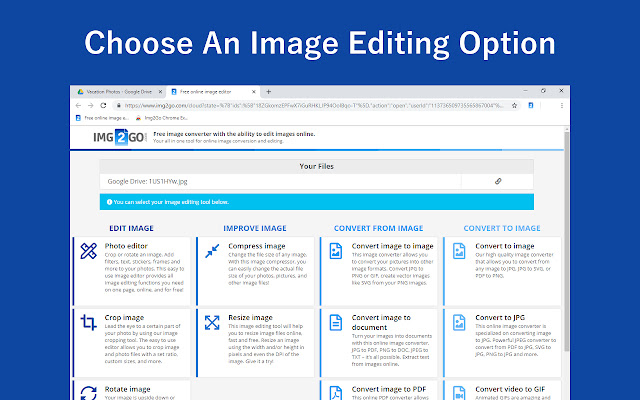The width and height of the screenshot is (640, 400).
Task: Select the Rotate image icon
Action: click(x=89, y=393)
